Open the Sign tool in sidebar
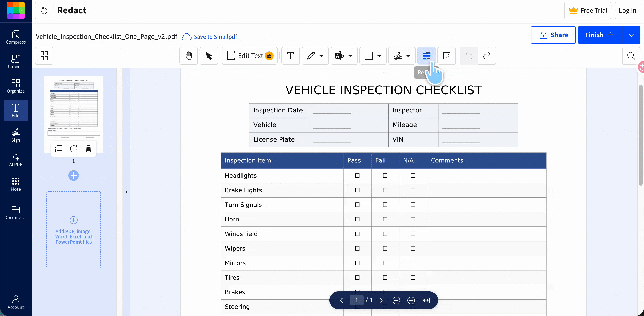This screenshot has width=644, height=316. tap(16, 135)
